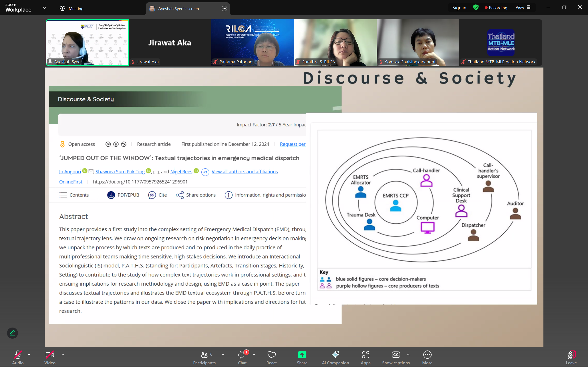Open Zoom Workplace dropdown arrow
588x367 pixels.
[x=44, y=8]
